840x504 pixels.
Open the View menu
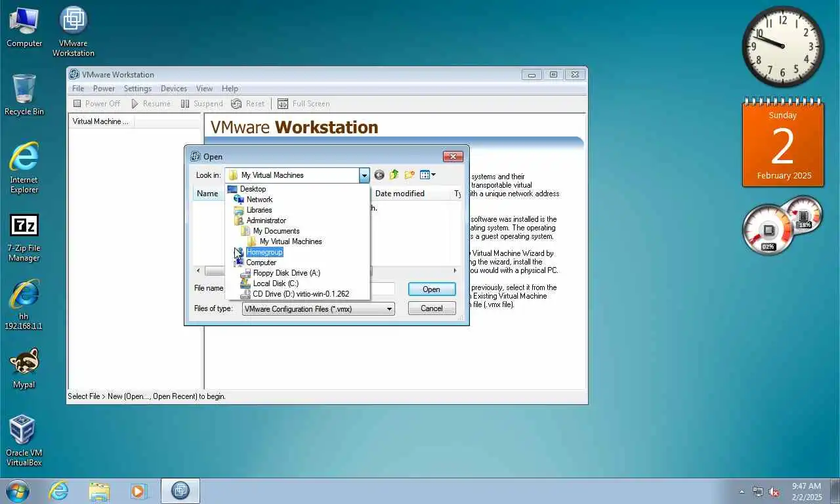point(204,89)
